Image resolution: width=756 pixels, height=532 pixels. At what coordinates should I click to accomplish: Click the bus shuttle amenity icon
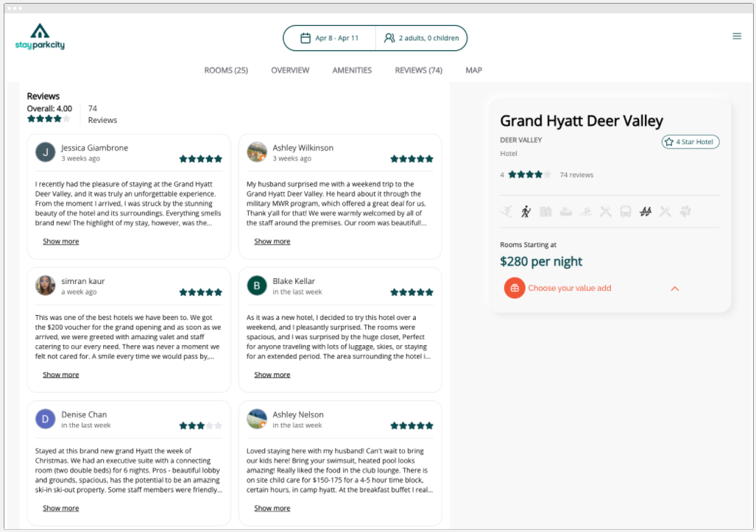click(x=626, y=211)
